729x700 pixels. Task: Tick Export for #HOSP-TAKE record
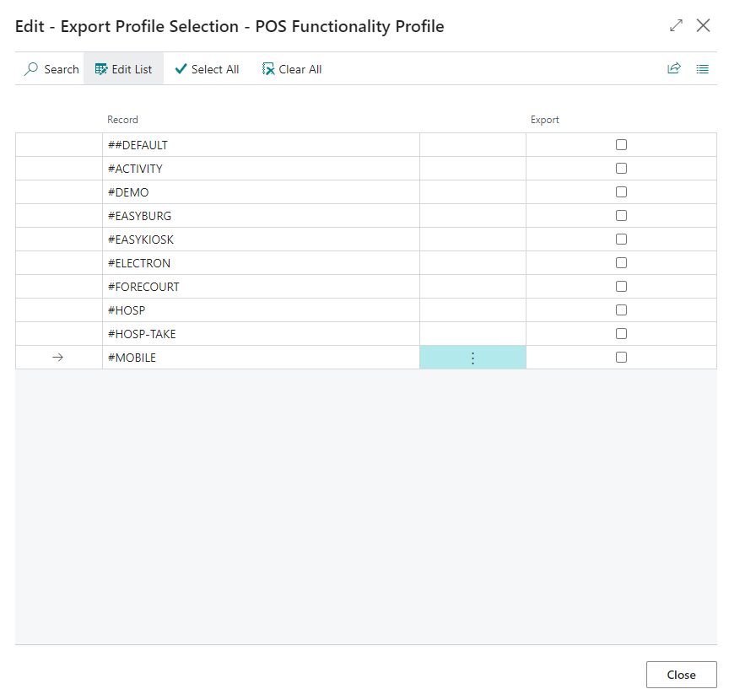point(622,334)
